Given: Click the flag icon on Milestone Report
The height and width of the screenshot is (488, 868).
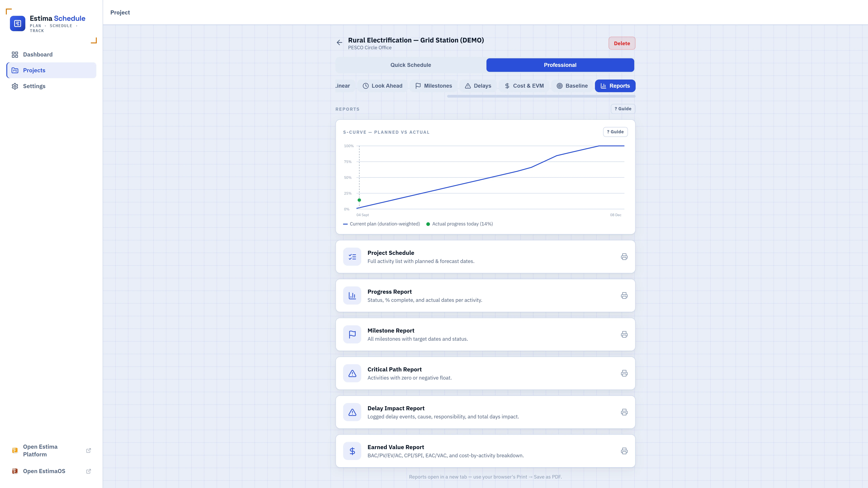Looking at the screenshot, I should [x=352, y=334].
